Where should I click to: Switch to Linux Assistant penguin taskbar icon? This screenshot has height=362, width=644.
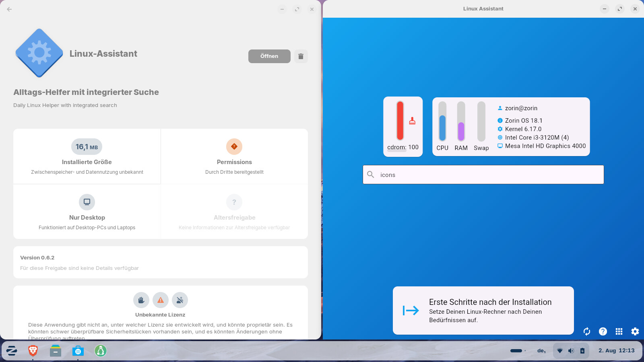[x=101, y=351]
